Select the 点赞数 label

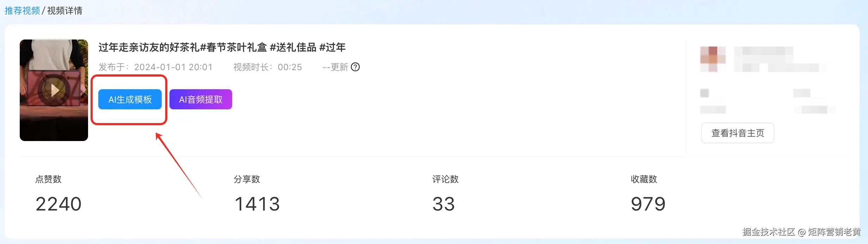click(x=48, y=179)
